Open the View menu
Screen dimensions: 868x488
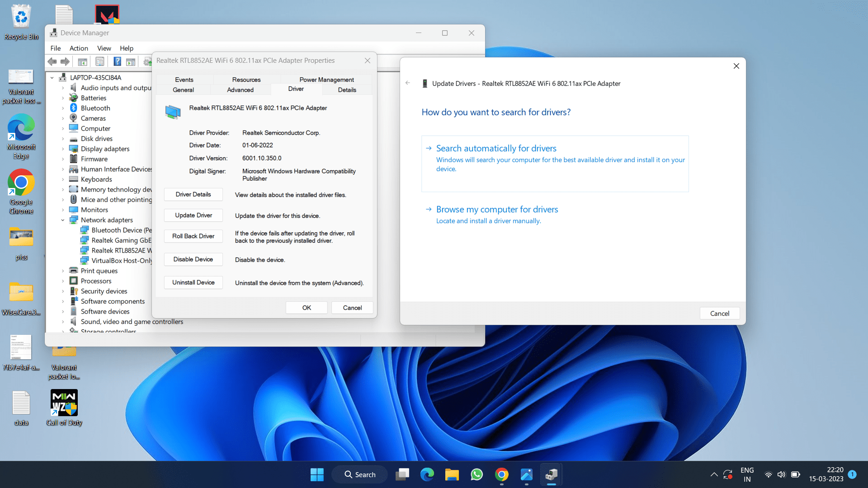pos(104,48)
